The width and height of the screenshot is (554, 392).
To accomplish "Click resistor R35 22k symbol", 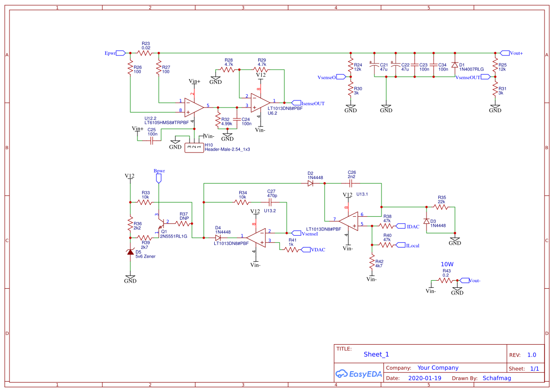I will click(441, 207).
